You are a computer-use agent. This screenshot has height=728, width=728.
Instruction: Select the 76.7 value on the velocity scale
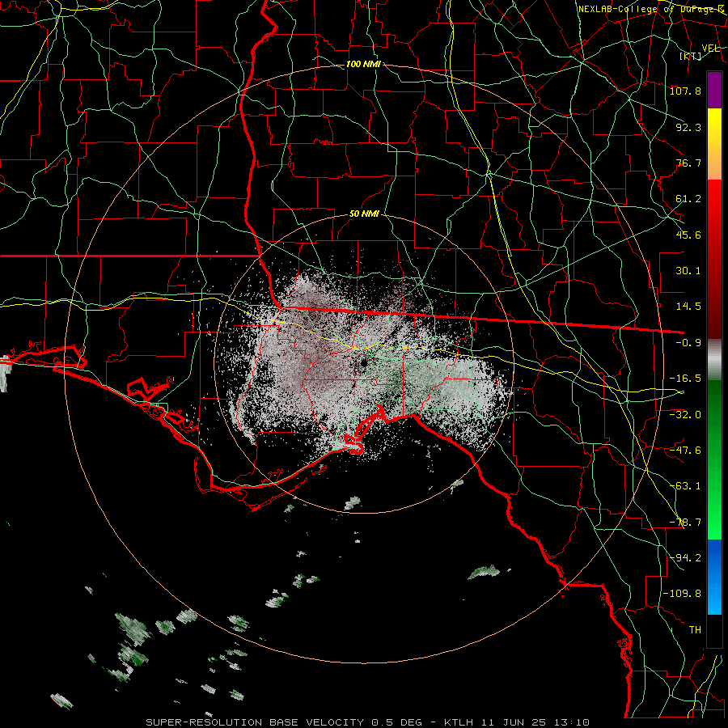pyautogui.click(x=688, y=163)
